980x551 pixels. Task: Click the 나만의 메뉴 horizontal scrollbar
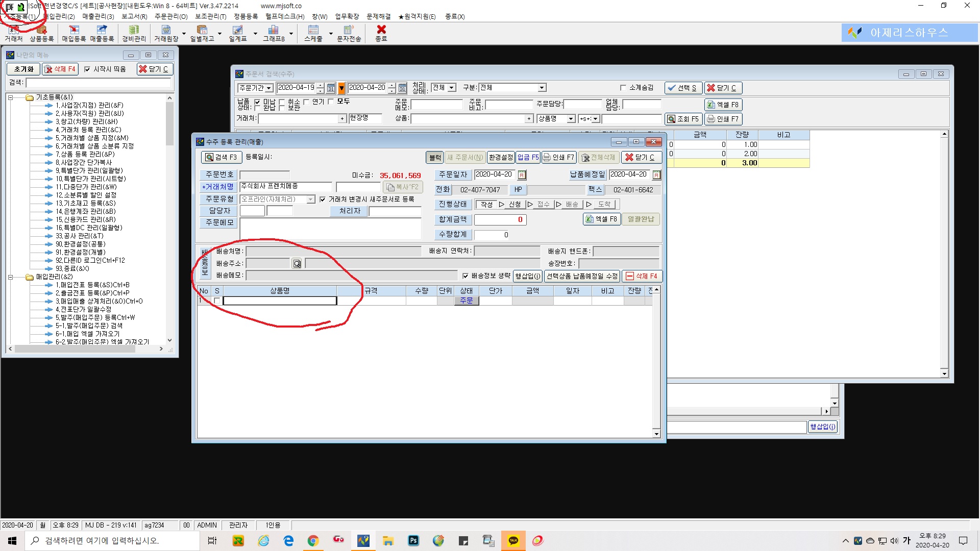pyautogui.click(x=86, y=349)
